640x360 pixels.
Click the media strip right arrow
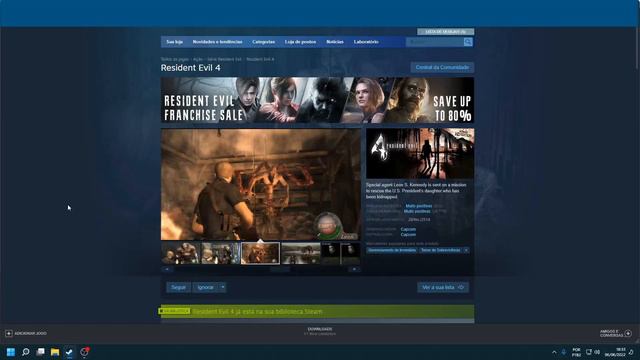coord(354,269)
